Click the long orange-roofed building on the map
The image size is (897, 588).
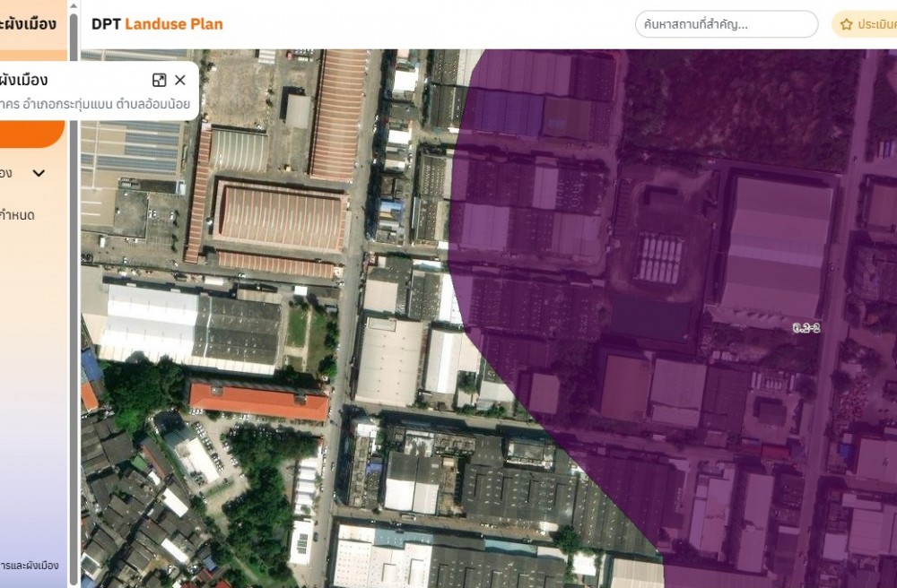pyautogui.click(x=258, y=402)
